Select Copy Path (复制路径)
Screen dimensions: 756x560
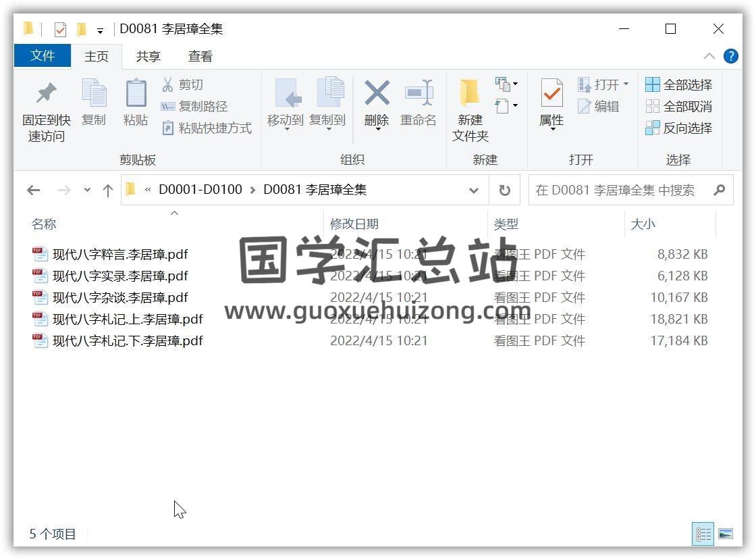click(194, 106)
